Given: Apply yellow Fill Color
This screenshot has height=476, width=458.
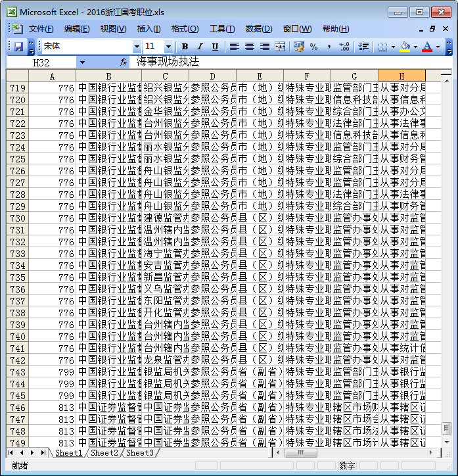Looking at the screenshot, I should [405, 47].
